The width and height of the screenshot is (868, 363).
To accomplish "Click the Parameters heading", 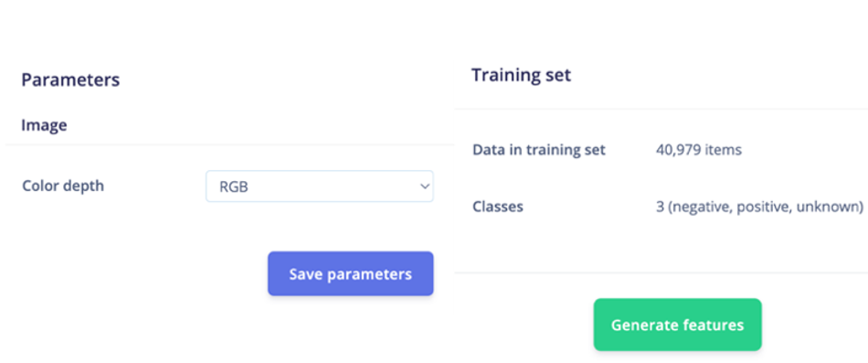I will pyautogui.click(x=70, y=80).
